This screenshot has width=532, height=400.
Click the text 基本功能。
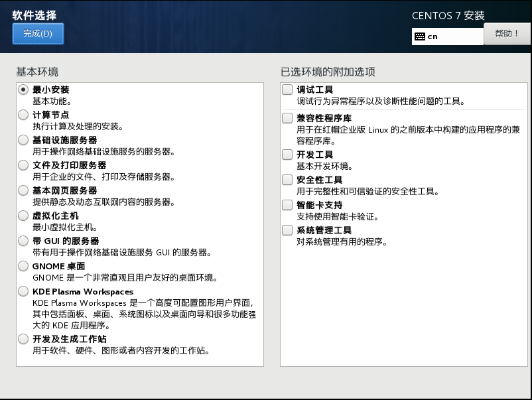pos(52,101)
